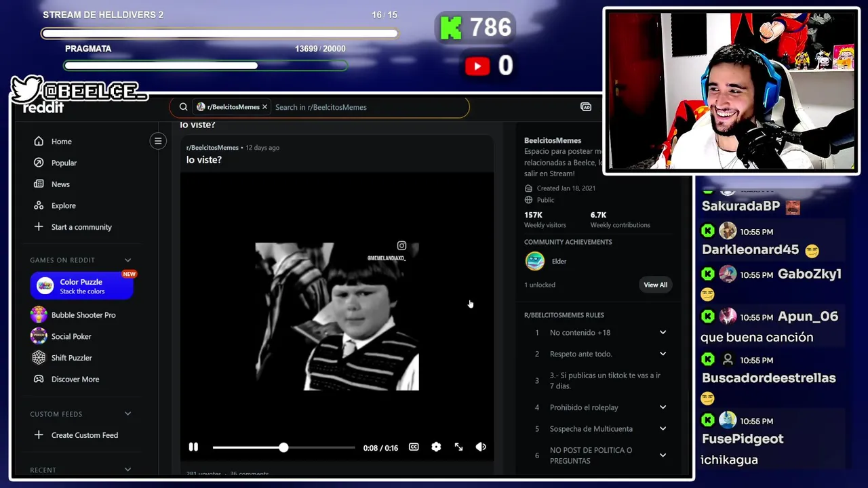Click the News newspaper icon
The height and width of the screenshot is (488, 868).
coord(39,184)
